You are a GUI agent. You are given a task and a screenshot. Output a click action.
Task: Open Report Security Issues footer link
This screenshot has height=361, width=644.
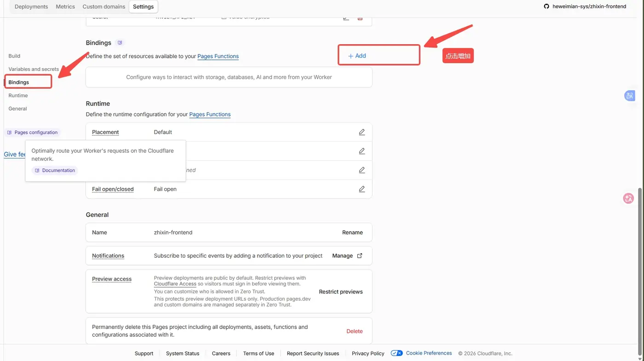pos(313,354)
